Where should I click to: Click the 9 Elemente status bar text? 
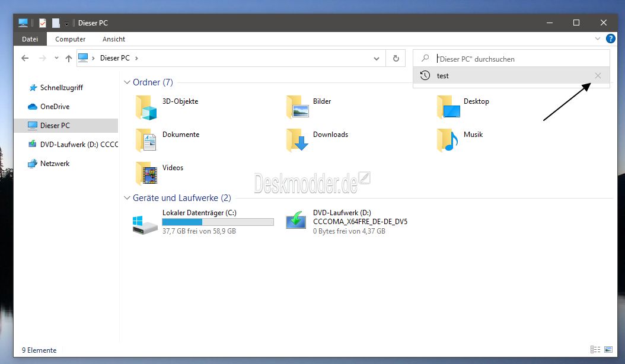39,350
